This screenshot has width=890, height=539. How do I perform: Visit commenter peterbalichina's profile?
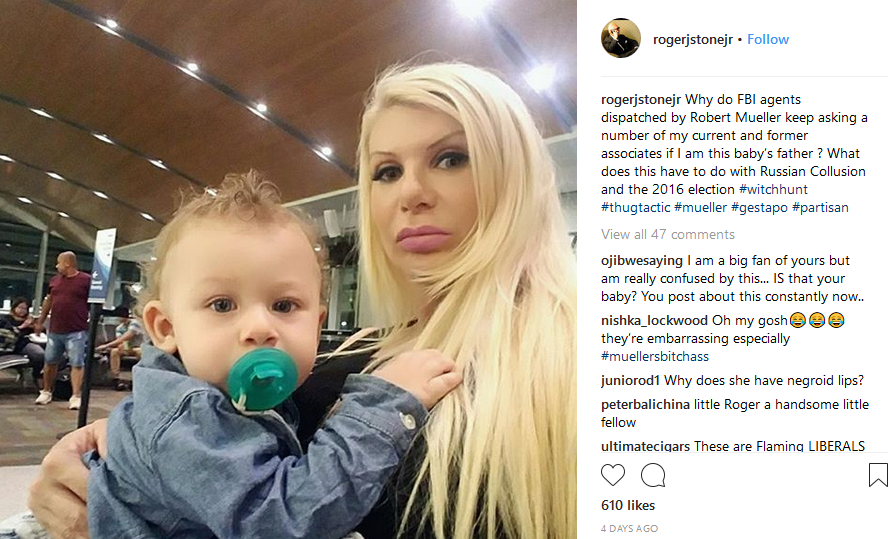(x=645, y=405)
